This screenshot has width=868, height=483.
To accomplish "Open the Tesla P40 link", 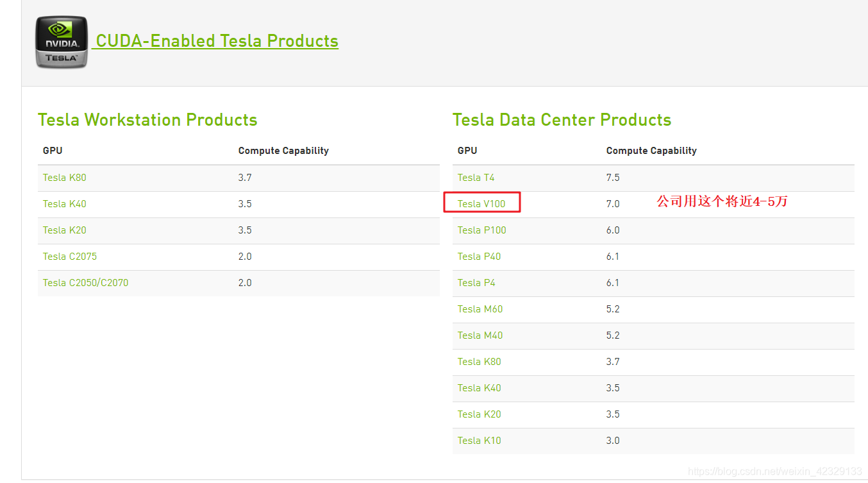I will click(480, 257).
